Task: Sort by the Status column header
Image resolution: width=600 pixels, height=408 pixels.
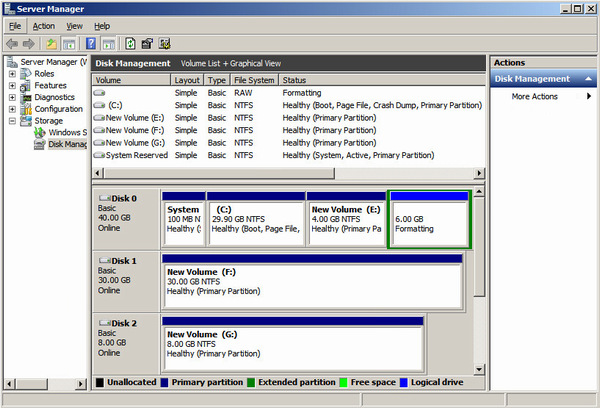Action: point(382,80)
